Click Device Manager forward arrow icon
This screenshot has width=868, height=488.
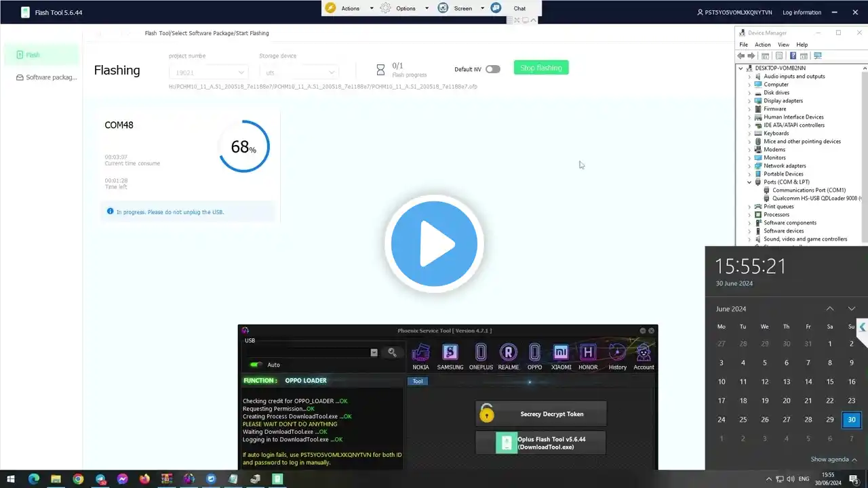tap(751, 56)
